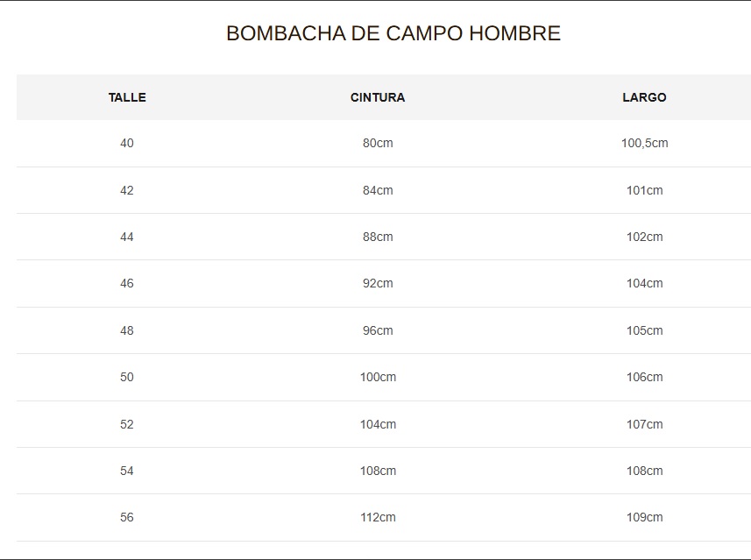
Task: Select size 54 row label
Action: point(127,471)
